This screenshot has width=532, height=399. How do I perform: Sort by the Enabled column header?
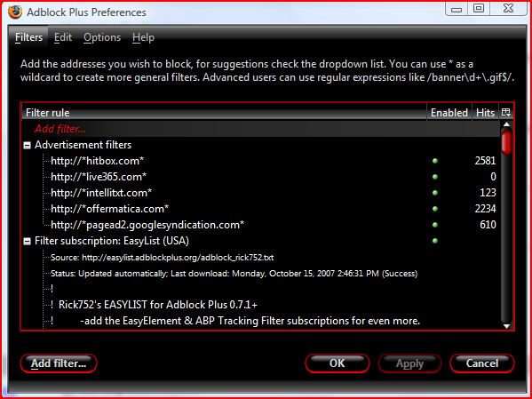pyautogui.click(x=449, y=112)
